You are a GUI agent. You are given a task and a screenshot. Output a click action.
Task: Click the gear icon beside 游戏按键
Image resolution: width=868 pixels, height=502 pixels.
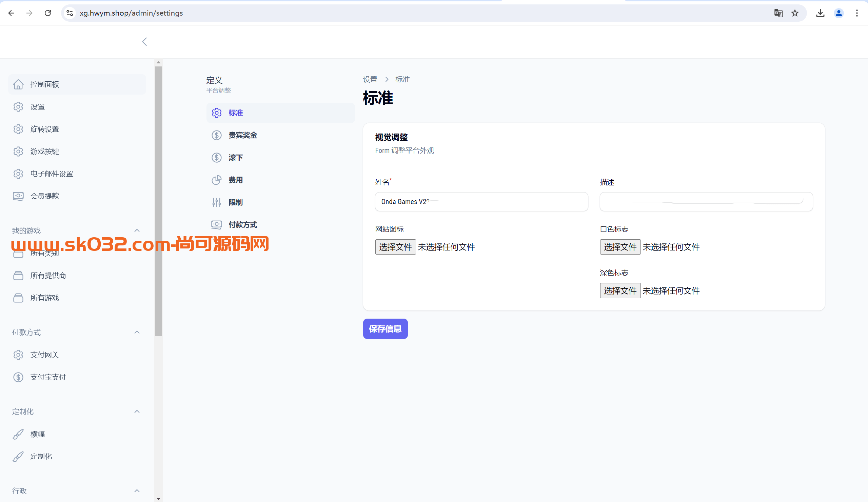tap(18, 152)
